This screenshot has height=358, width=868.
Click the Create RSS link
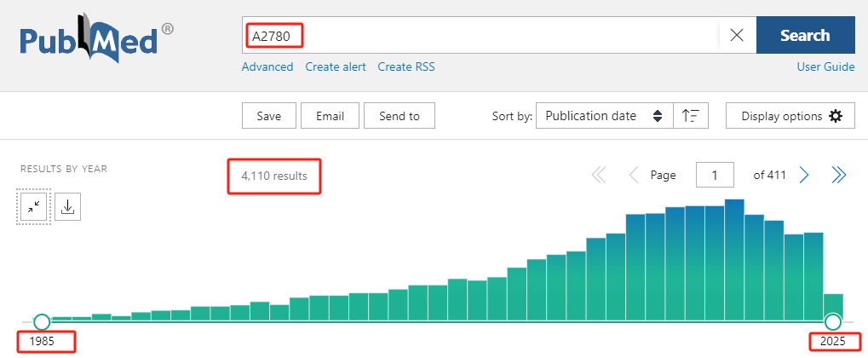[406, 66]
